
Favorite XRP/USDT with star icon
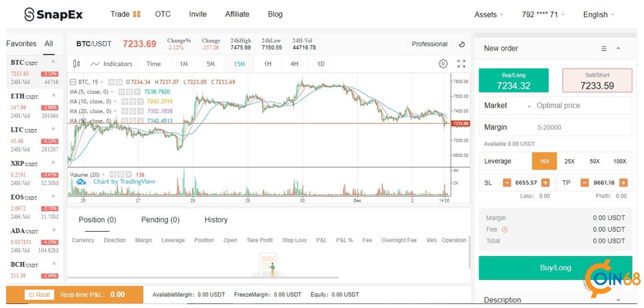click(53, 163)
